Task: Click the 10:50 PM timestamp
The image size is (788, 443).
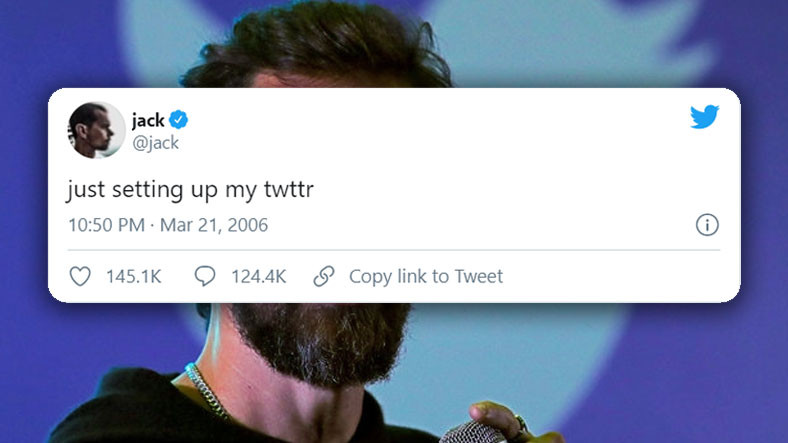Action: click(x=107, y=225)
